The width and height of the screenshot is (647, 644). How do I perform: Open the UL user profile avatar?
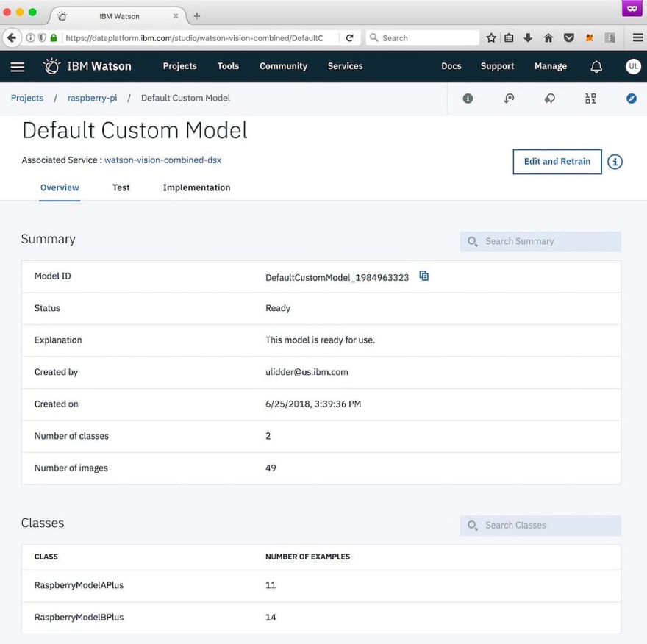633,66
